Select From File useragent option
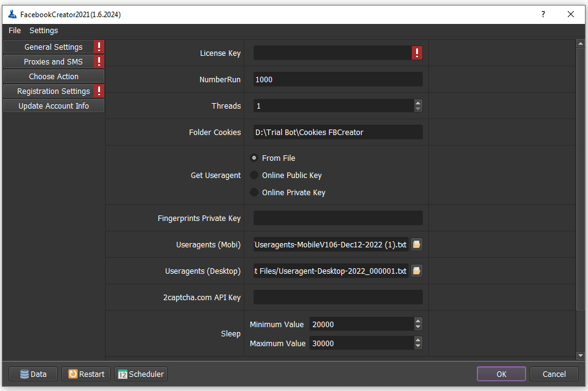The image size is (588, 391). (x=254, y=158)
